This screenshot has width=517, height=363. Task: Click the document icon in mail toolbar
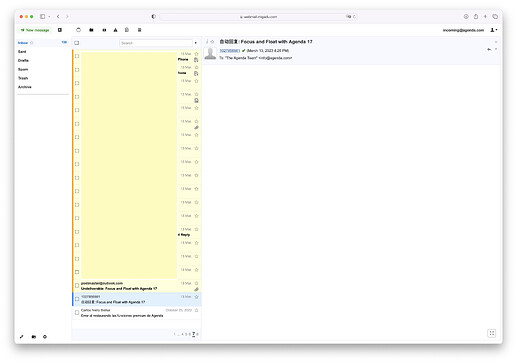pos(127,30)
